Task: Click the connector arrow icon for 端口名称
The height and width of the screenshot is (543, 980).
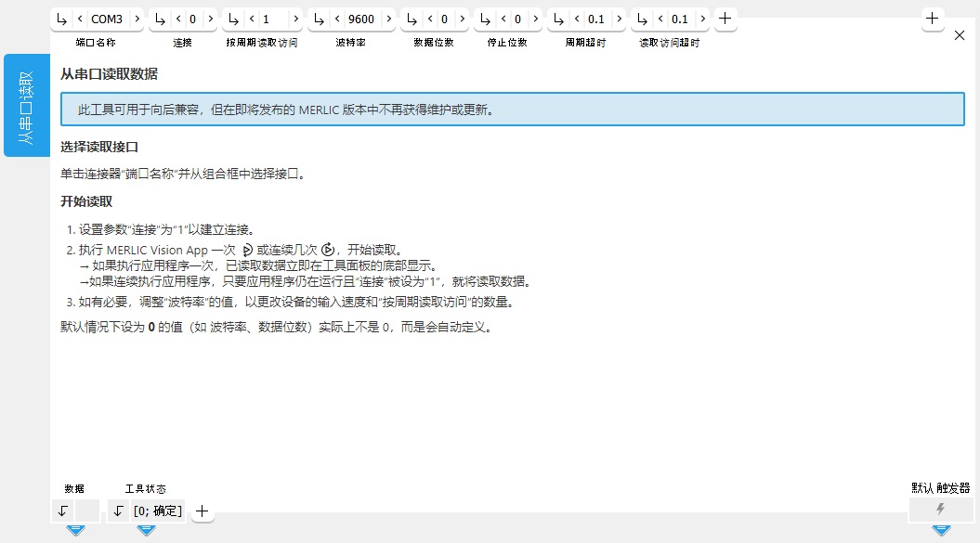Action: (x=62, y=19)
